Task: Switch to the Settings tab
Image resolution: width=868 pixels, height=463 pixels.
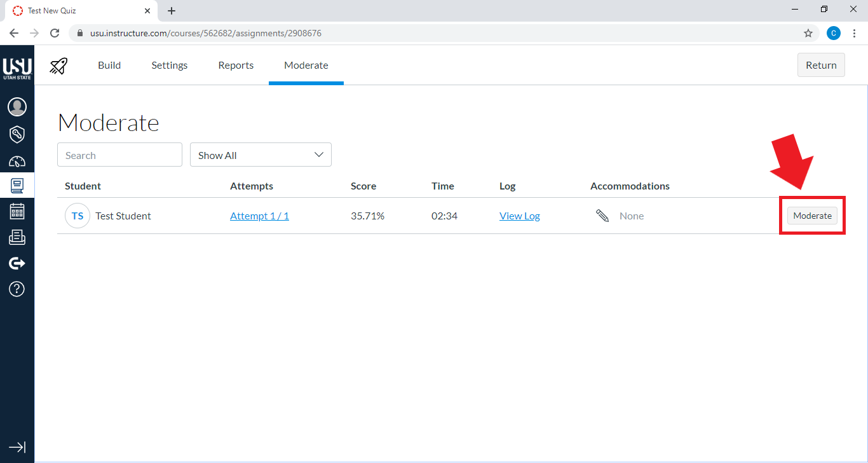Action: point(169,66)
